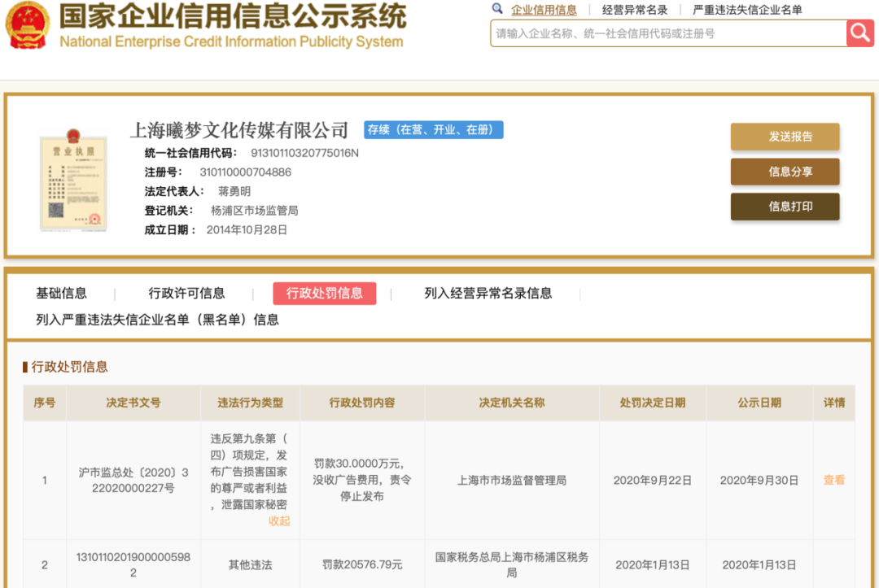This screenshot has height=588, width=879.
Task: Focus the enterprise name search field
Action: [668, 33]
